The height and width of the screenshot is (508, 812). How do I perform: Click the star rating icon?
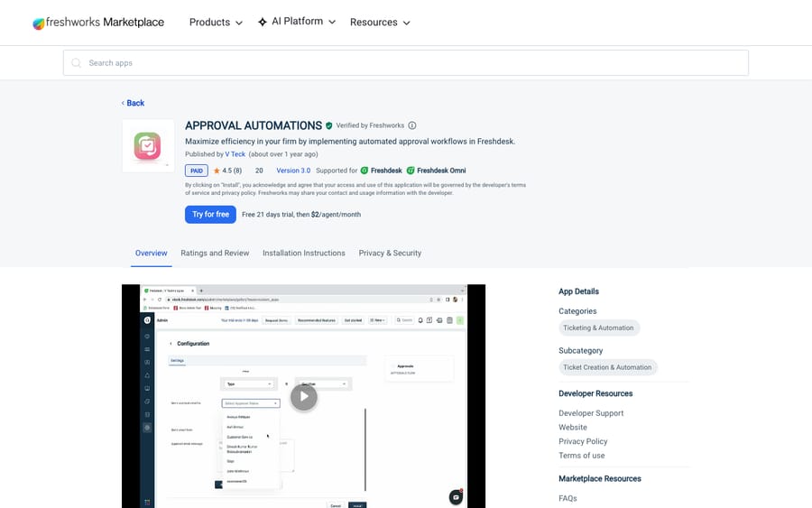[x=217, y=171]
